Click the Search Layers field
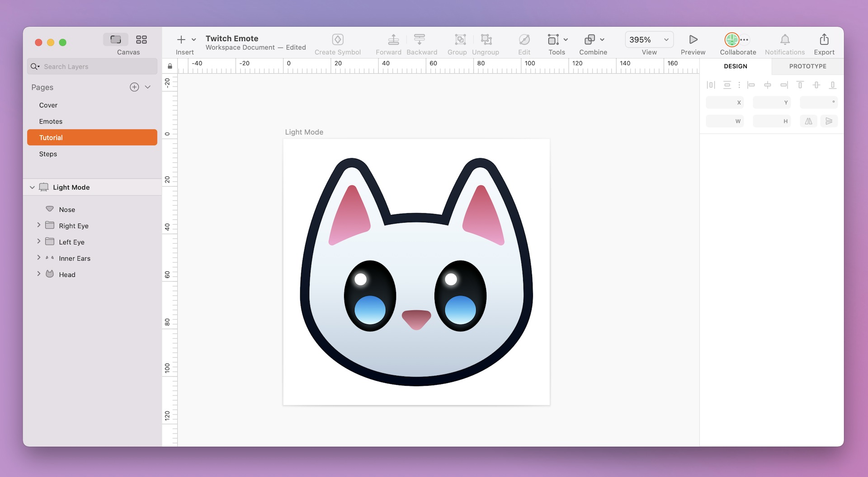The height and width of the screenshot is (477, 868). pos(90,66)
